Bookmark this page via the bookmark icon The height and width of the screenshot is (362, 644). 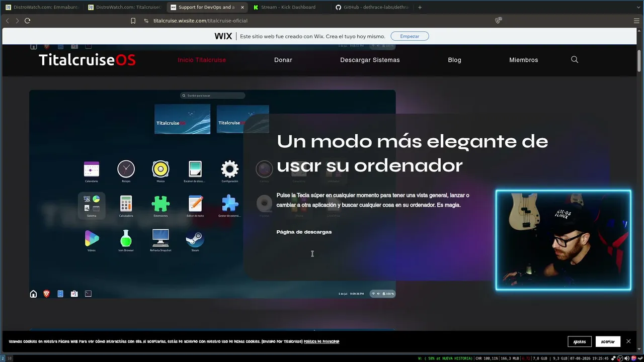133,21
